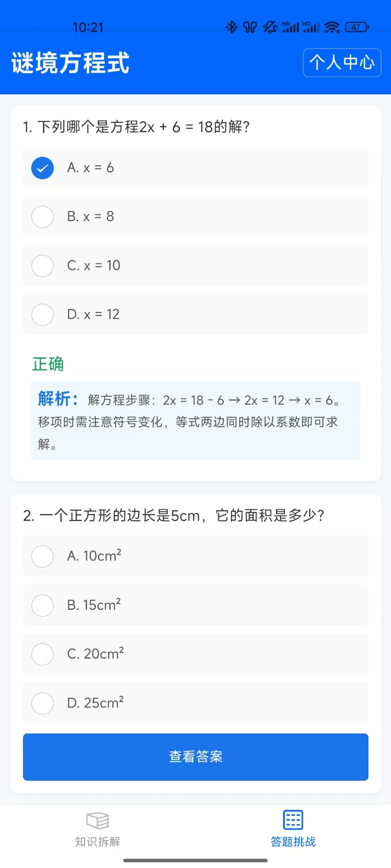This screenshot has height=868, width=391.
Task: Choose answer B. 15cm²
Action: 195,605
